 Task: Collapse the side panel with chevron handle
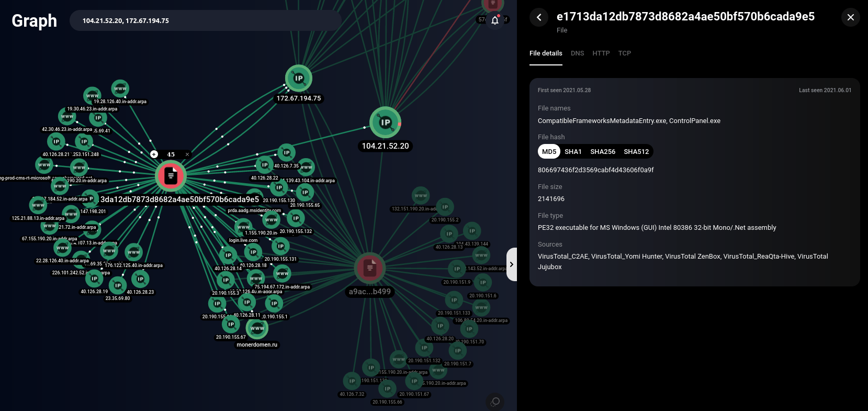click(512, 264)
